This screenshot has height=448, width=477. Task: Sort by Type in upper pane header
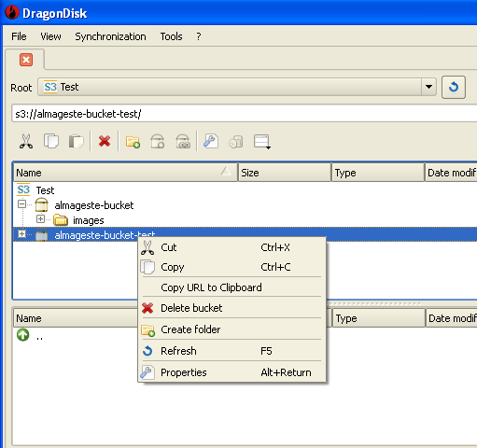click(378, 173)
